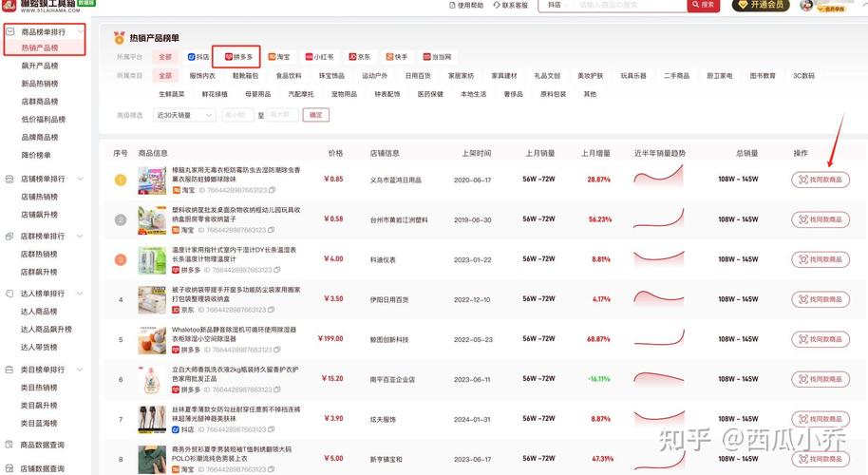Open 降价榜单 in the sidebar
The width and height of the screenshot is (868, 475).
[x=36, y=155]
